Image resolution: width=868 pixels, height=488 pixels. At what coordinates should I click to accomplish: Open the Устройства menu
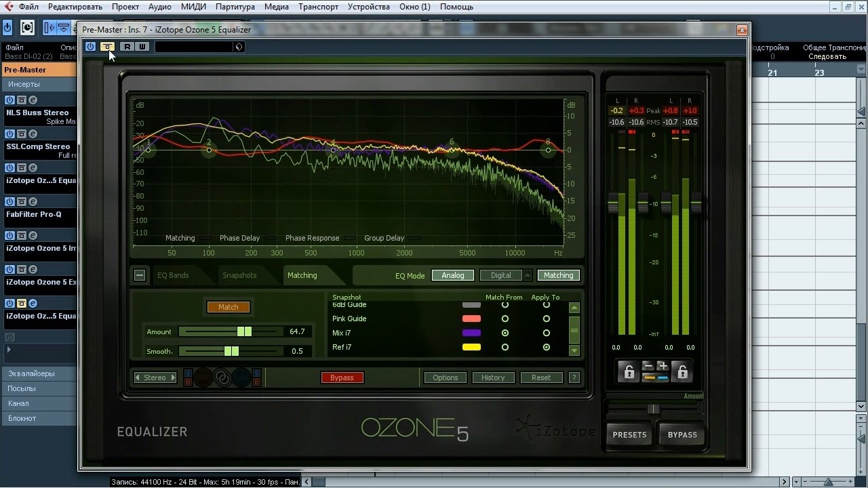[x=368, y=7]
